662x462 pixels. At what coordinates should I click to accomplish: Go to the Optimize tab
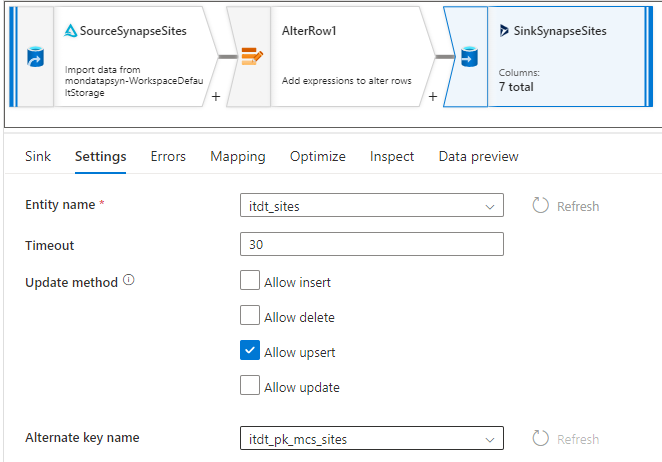(318, 156)
